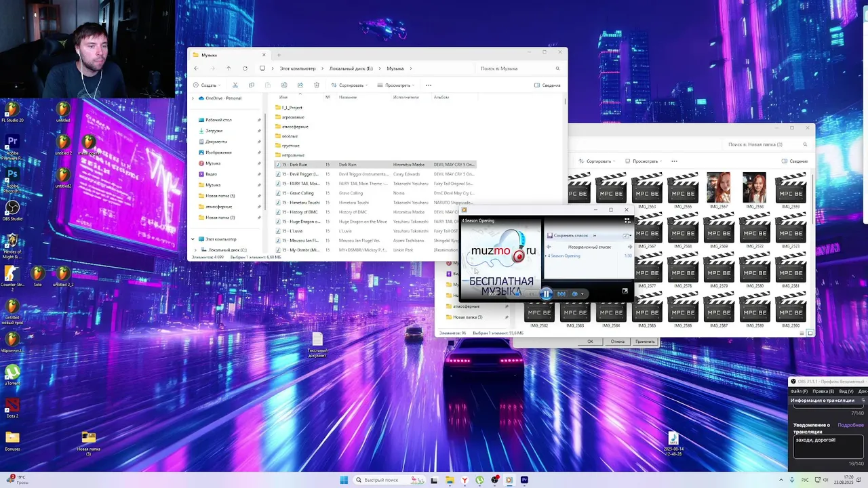Open the Файл menu in OBS
868x488 pixels.
[x=799, y=391]
